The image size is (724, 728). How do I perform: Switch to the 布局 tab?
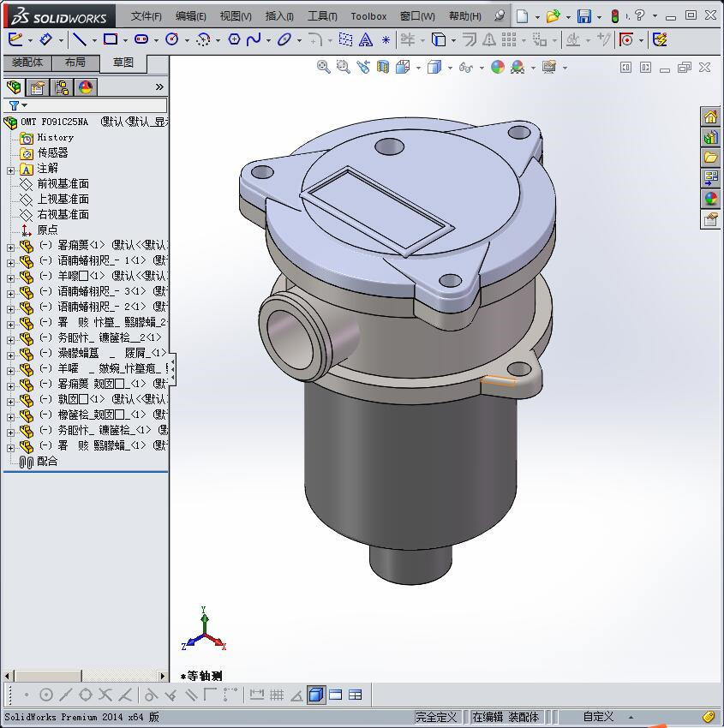pyautogui.click(x=75, y=63)
